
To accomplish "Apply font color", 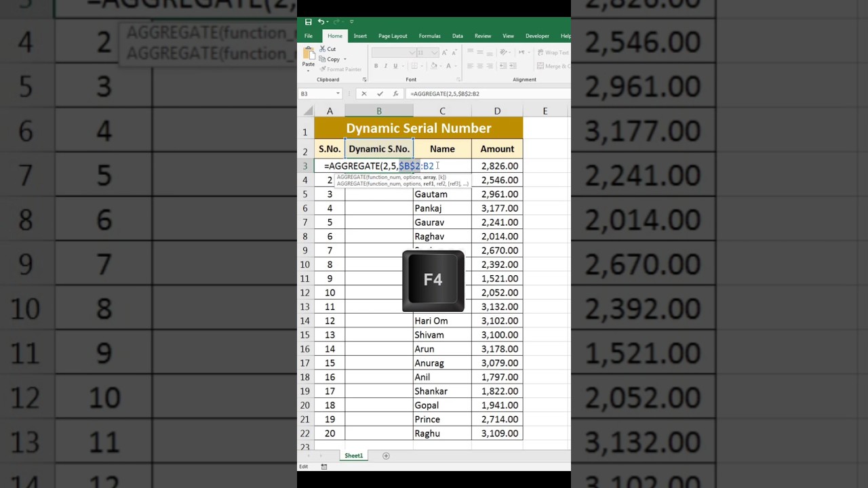I will coord(448,66).
